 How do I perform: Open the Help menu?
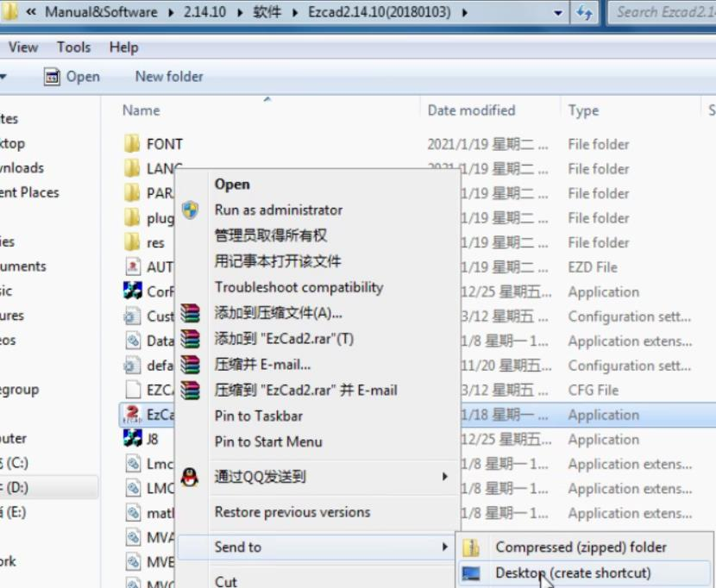click(x=123, y=47)
